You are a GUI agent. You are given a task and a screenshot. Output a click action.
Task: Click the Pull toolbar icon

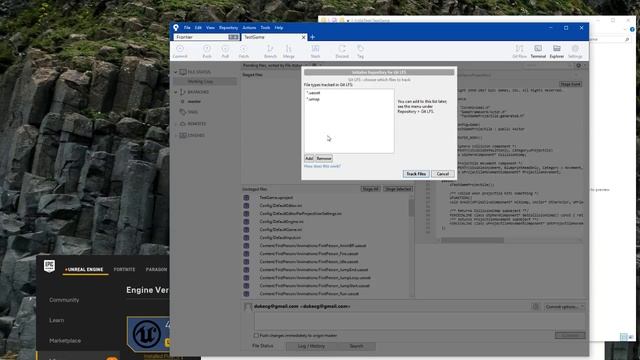point(225,49)
